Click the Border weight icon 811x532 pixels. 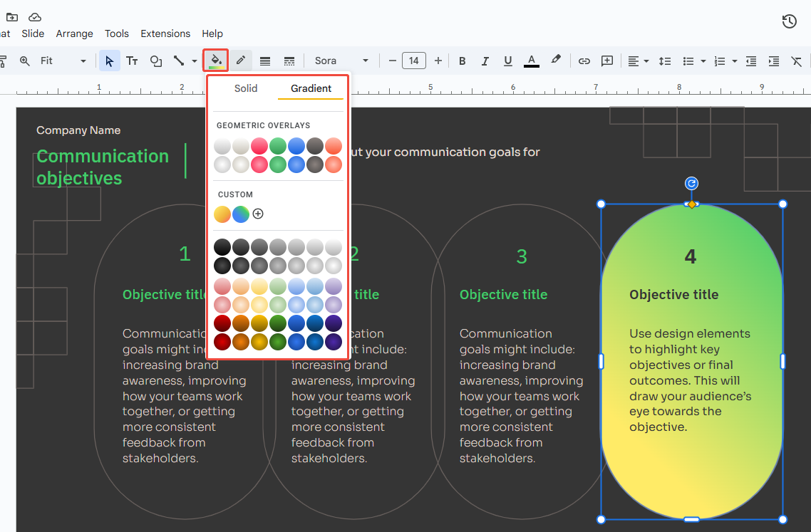pyautogui.click(x=264, y=61)
